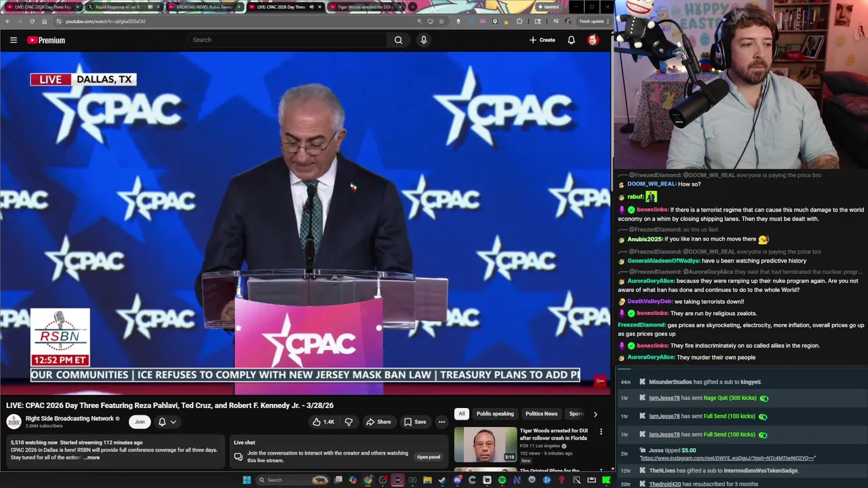The width and height of the screenshot is (868, 488).
Task: Save the video to a playlist
Action: 415,422
